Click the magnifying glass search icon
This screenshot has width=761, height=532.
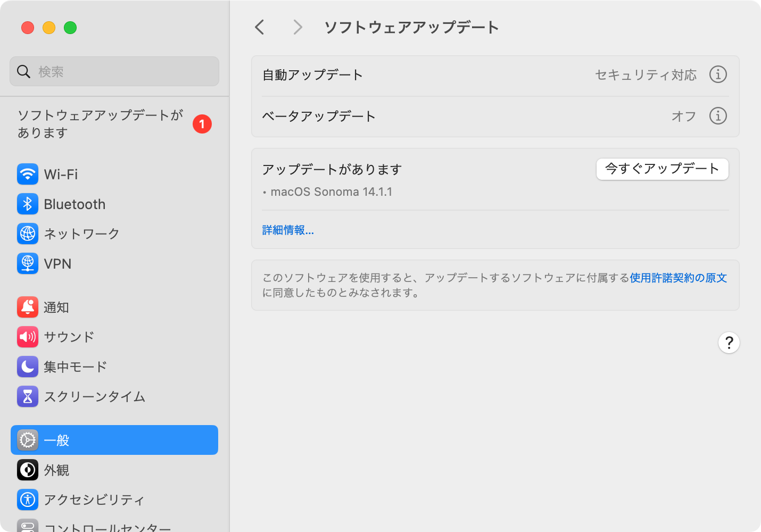coord(23,71)
